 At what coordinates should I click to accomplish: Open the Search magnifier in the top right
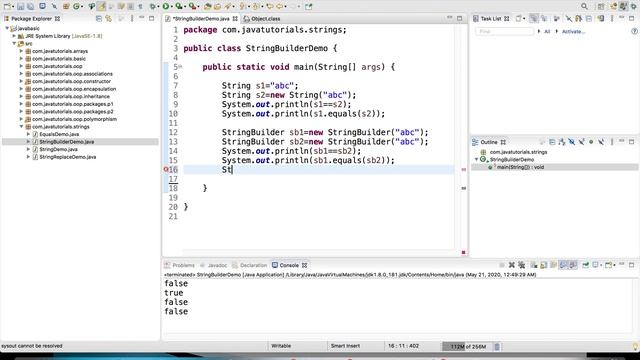point(584,6)
